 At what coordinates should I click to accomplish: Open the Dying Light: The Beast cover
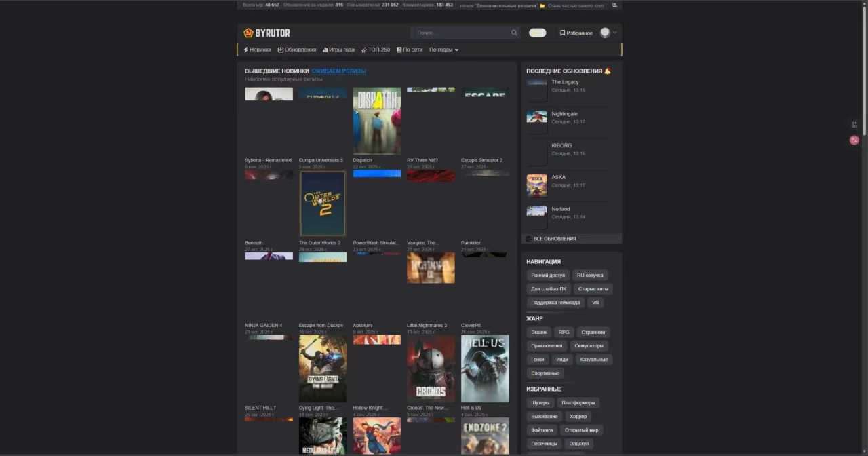323,368
